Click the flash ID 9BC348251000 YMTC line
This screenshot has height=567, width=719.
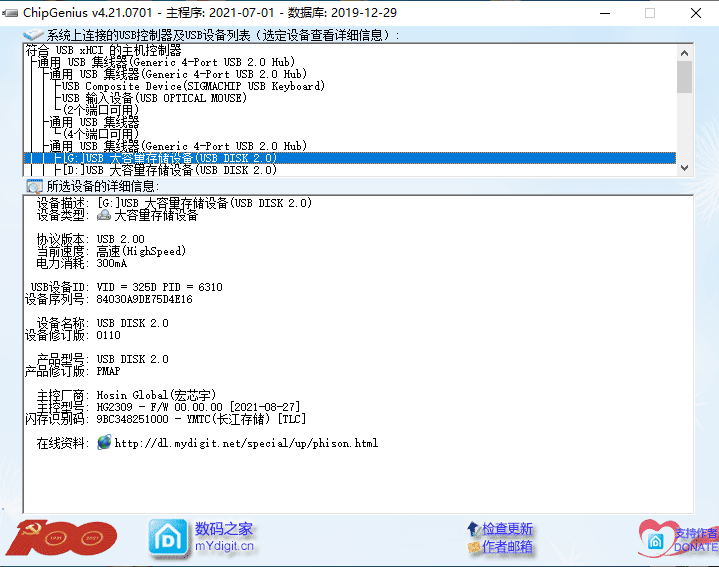201,419
